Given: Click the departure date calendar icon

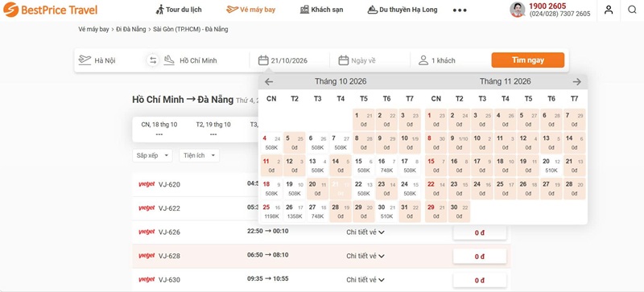Looking at the screenshot, I should 263,60.
